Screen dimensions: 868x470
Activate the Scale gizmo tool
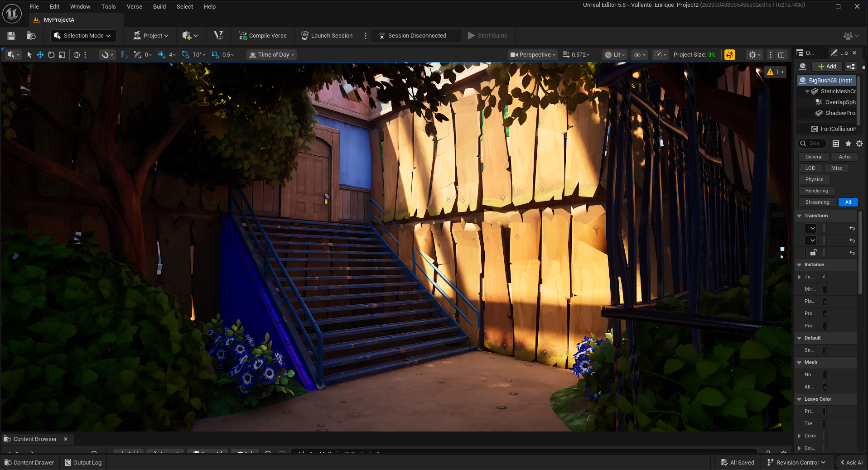pyautogui.click(x=62, y=55)
